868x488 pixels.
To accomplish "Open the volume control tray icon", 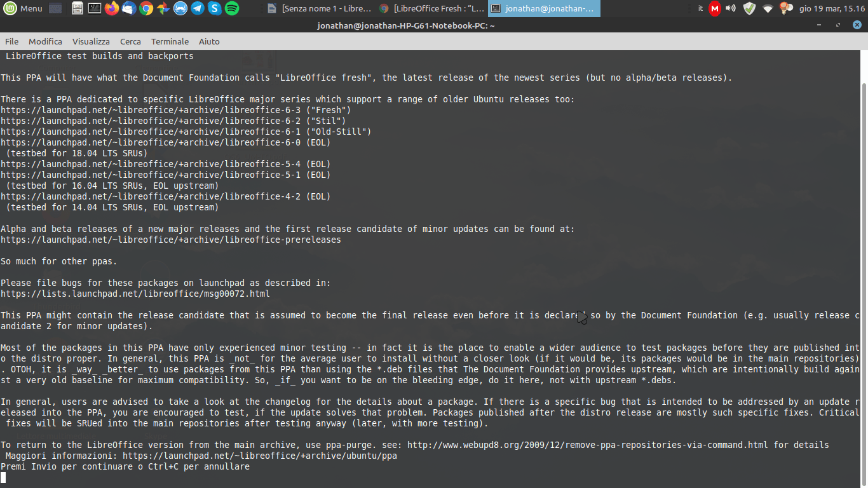I will pos(731,8).
